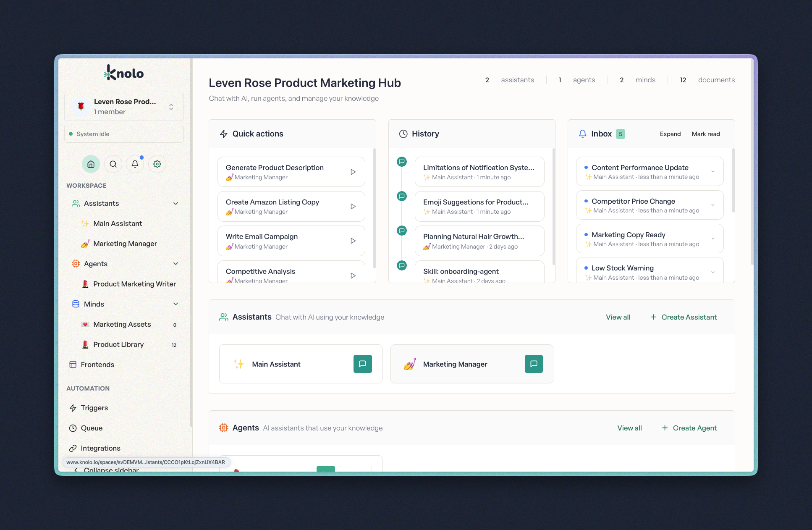Viewport: 812px width, 530px height.
Task: Click Create Agent button
Action: (689, 428)
